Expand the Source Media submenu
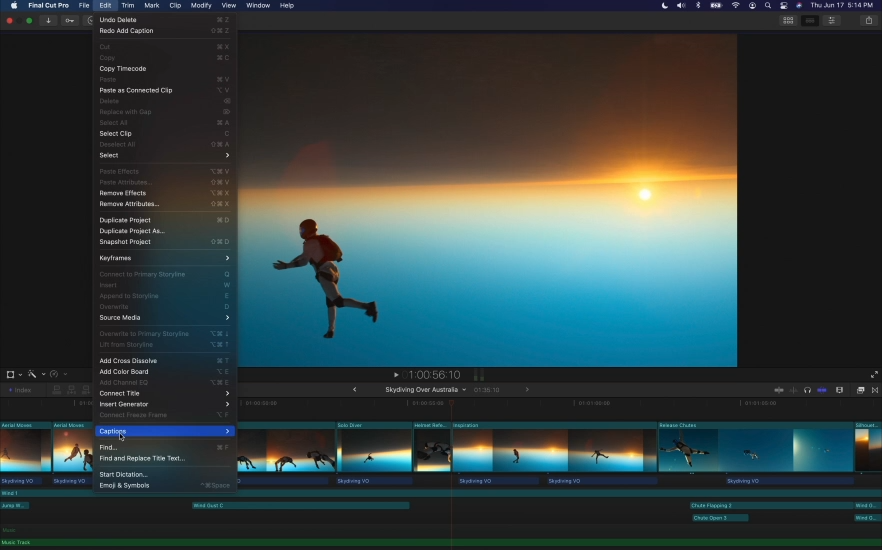The width and height of the screenshot is (882, 550). pyautogui.click(x=164, y=317)
